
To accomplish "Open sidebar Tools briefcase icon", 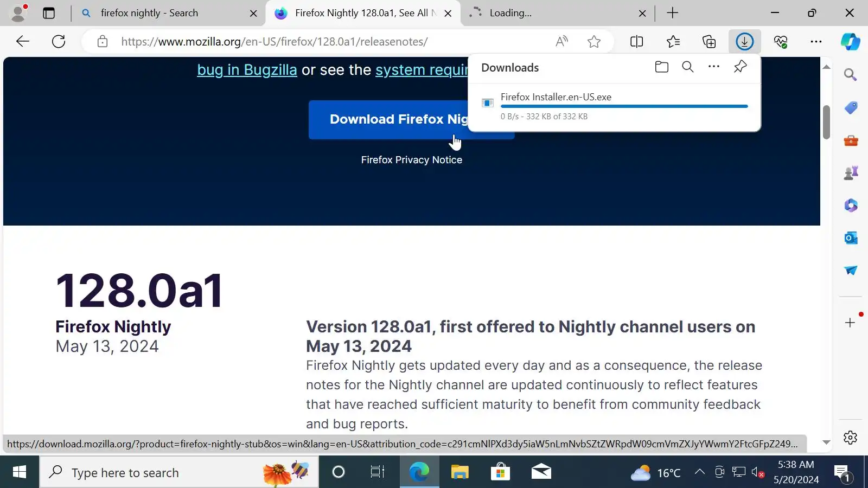I will (x=850, y=140).
